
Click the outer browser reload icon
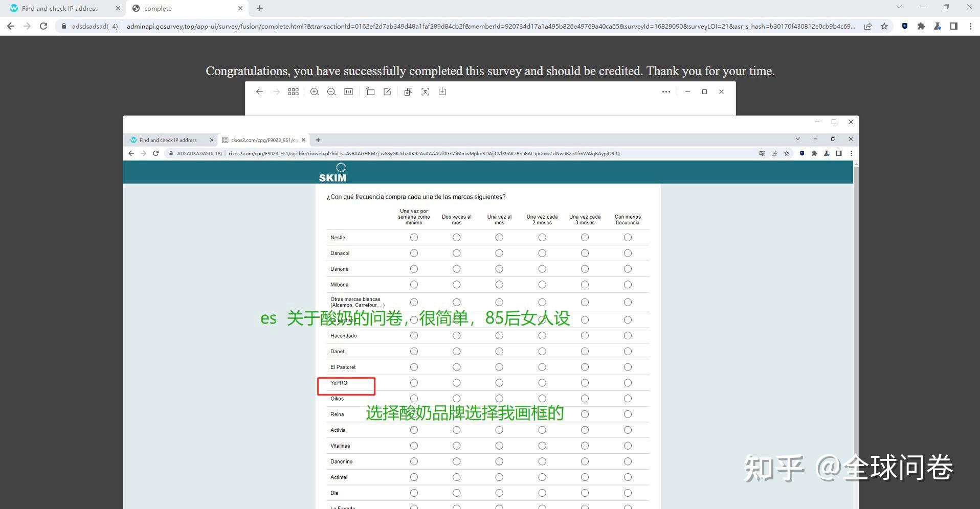tap(43, 26)
